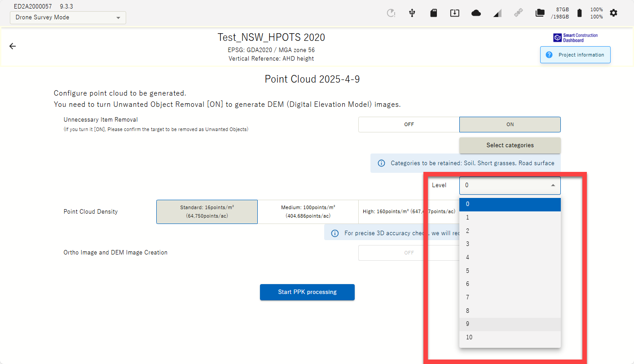Click the Unnecessary Item Removal label
This screenshot has width=634, height=364.
pos(101,120)
